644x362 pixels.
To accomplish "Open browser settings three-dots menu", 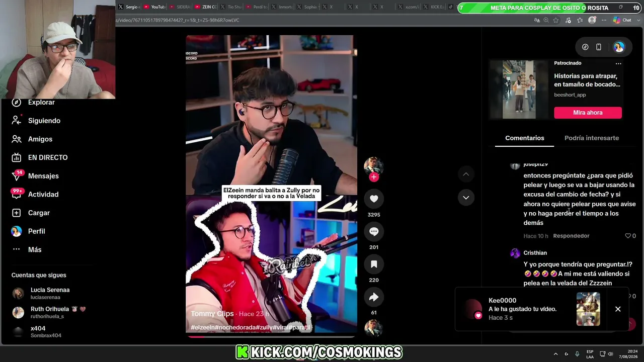I will pyautogui.click(x=604, y=20).
